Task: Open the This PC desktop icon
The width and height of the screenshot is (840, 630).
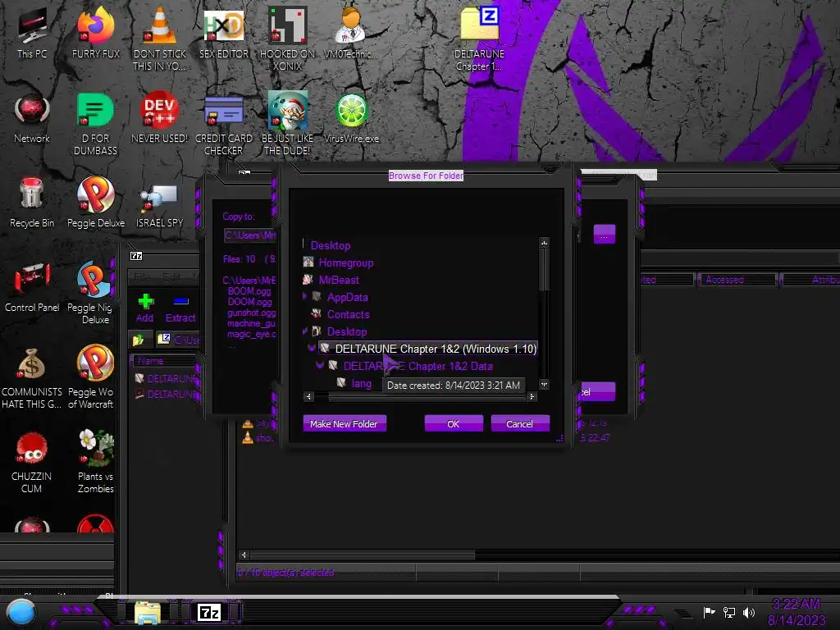Action: 32,33
